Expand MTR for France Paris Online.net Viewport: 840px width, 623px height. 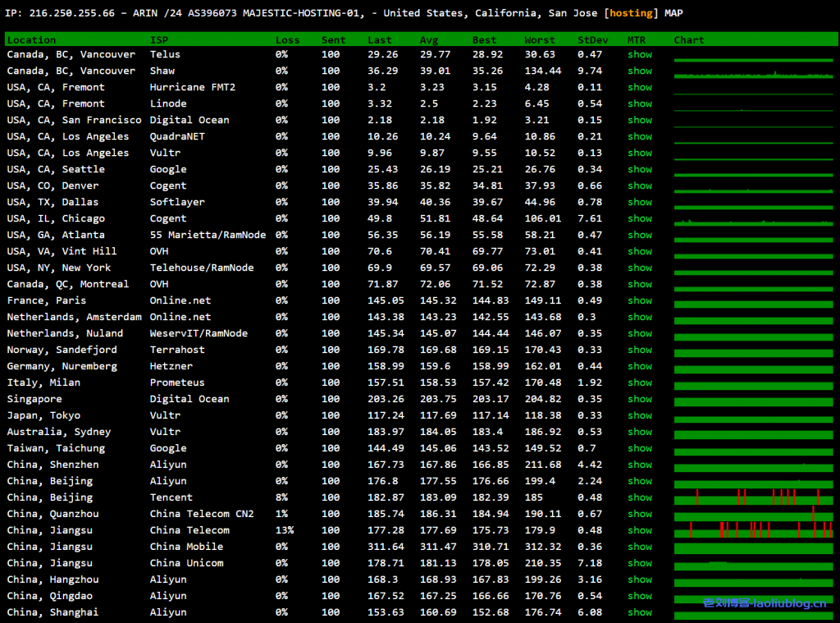point(639,300)
